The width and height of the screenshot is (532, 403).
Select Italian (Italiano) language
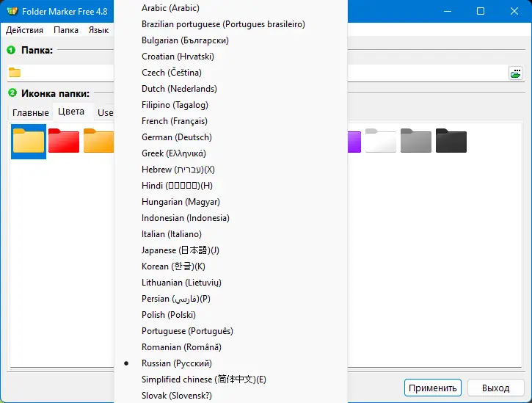click(230, 234)
